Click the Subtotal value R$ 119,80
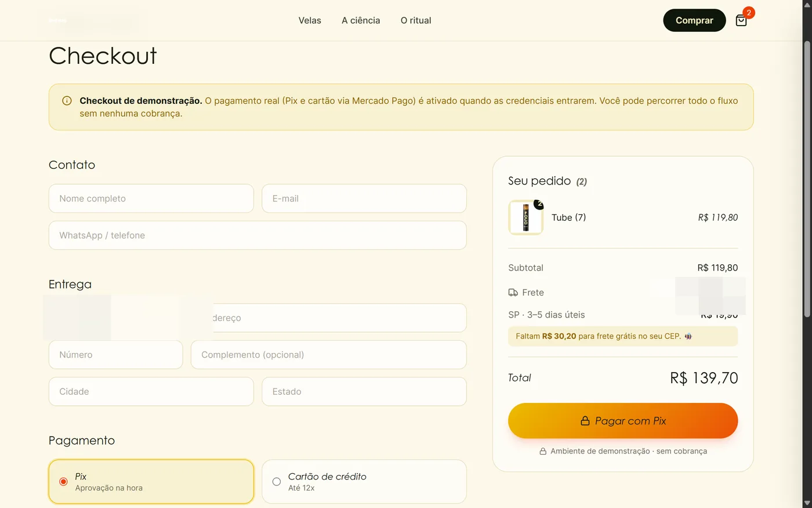The image size is (812, 508). (717, 268)
